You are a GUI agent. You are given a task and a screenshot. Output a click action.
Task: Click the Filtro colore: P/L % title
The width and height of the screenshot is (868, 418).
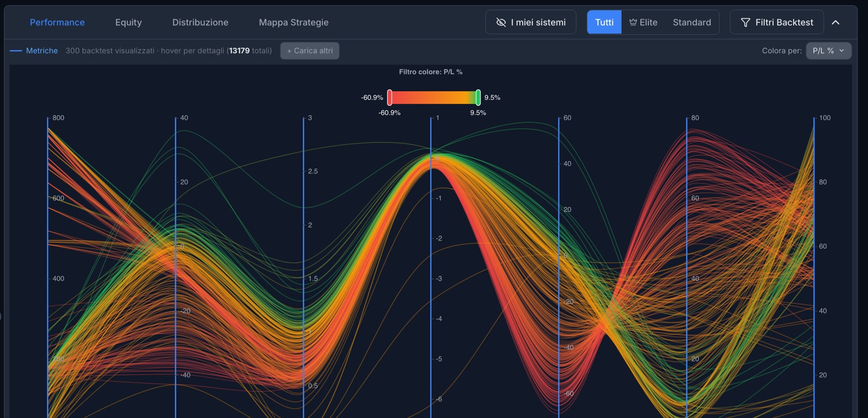[431, 72]
